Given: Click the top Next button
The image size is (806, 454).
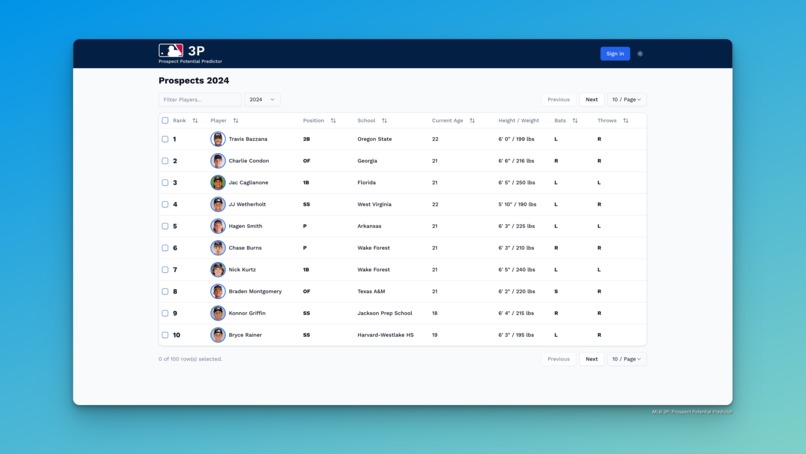Looking at the screenshot, I should pyautogui.click(x=592, y=99).
